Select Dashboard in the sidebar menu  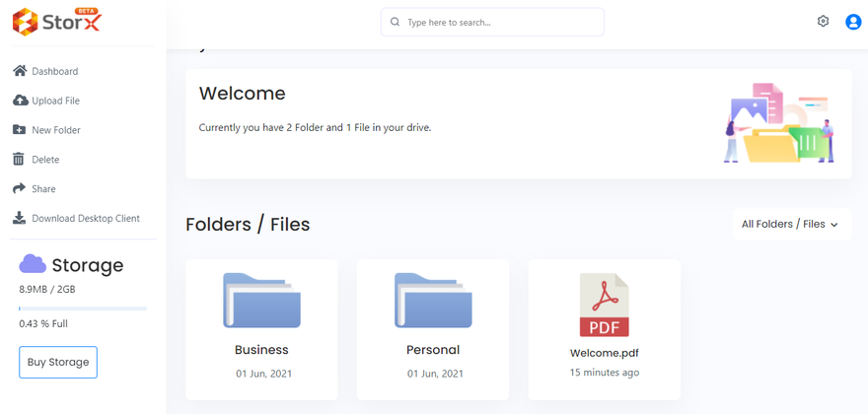pos(54,71)
